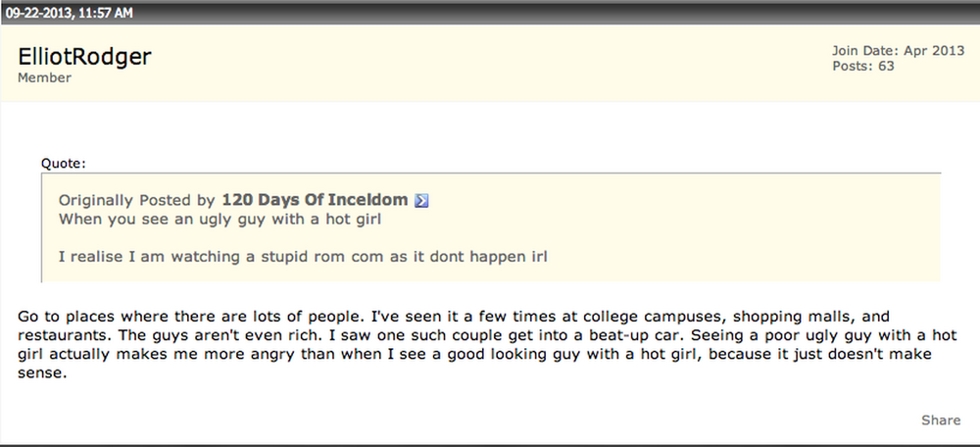Click the Quote: label above the box
Viewport: 980px width, 447px height.
click(x=63, y=164)
